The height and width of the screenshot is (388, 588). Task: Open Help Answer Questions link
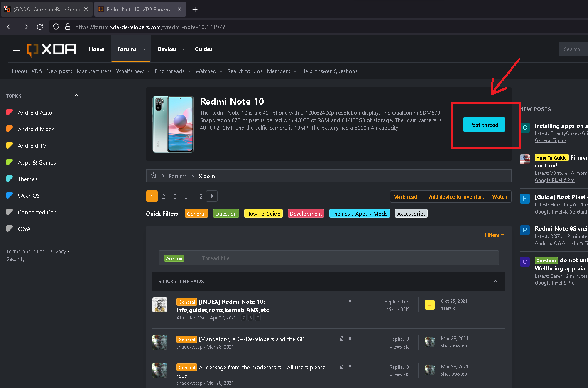coord(329,71)
